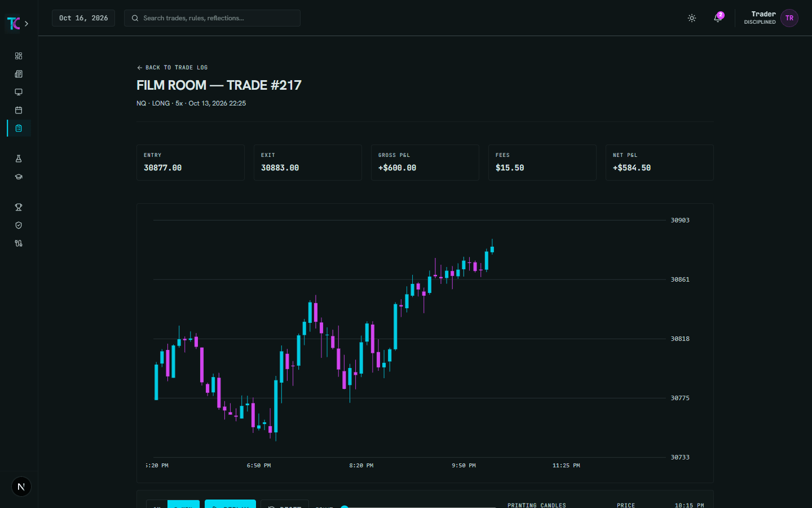Open the lab flask icon in sidebar

tap(19, 159)
